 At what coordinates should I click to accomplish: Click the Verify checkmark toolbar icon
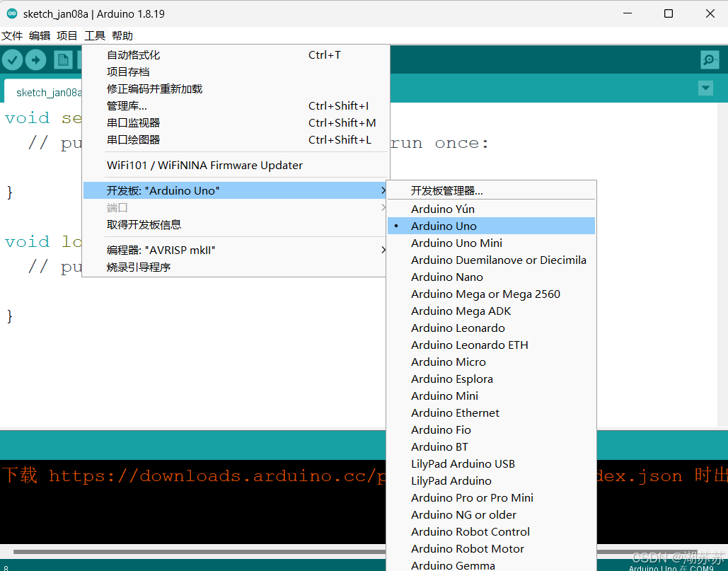pyautogui.click(x=13, y=60)
